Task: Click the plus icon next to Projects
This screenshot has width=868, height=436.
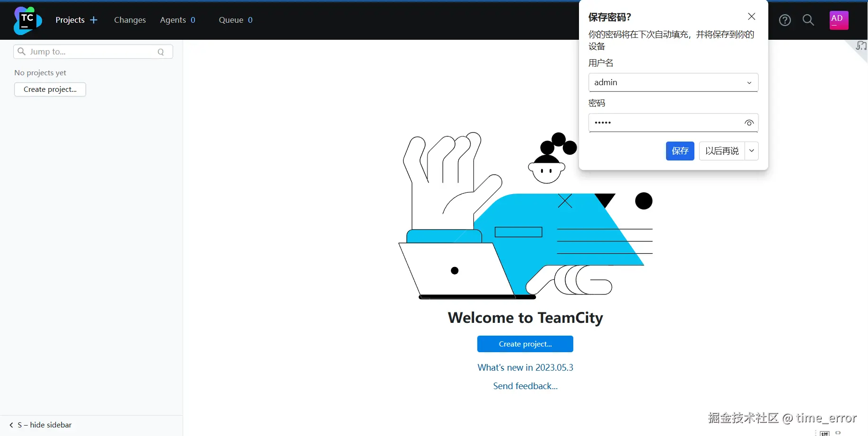Action: 94,20
